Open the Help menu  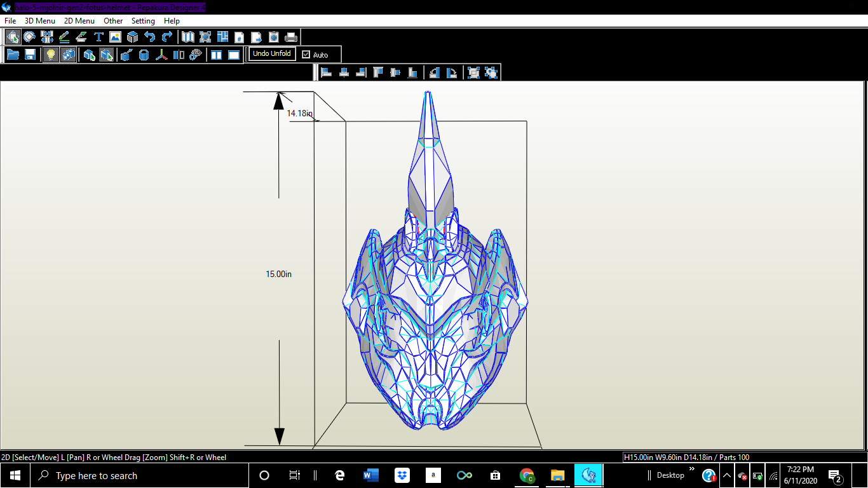click(x=172, y=21)
